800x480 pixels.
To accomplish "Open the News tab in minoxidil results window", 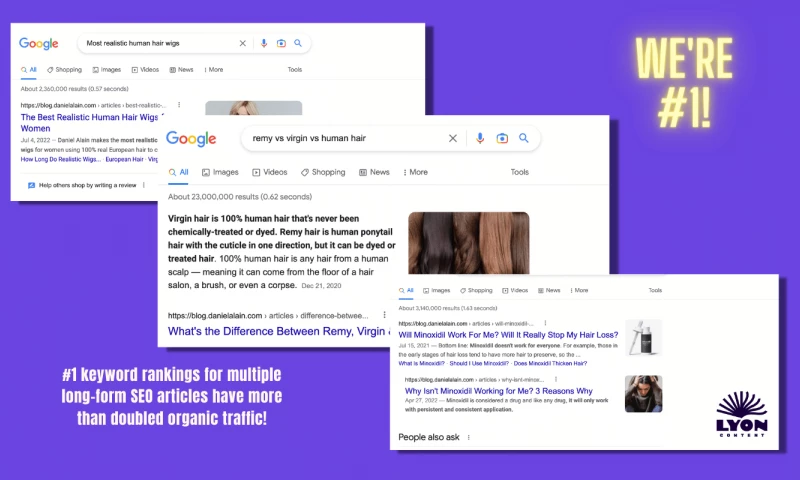I will click(x=549, y=290).
